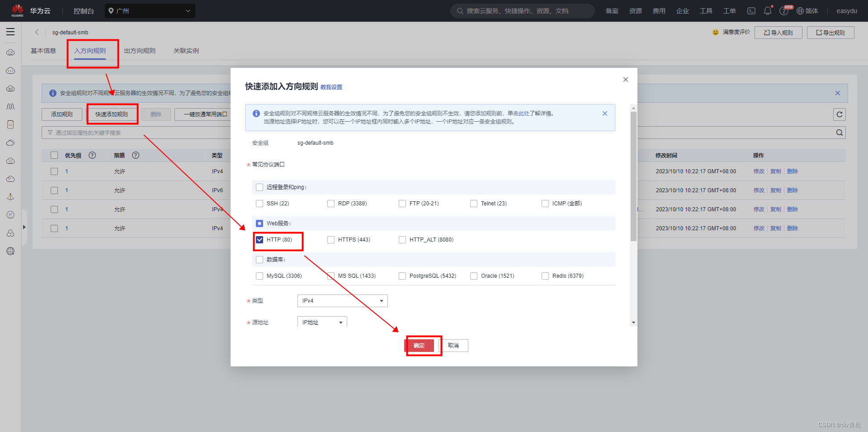Refresh the rules list with the refresh icon
Image resolution: width=868 pixels, height=432 pixels.
click(x=840, y=114)
